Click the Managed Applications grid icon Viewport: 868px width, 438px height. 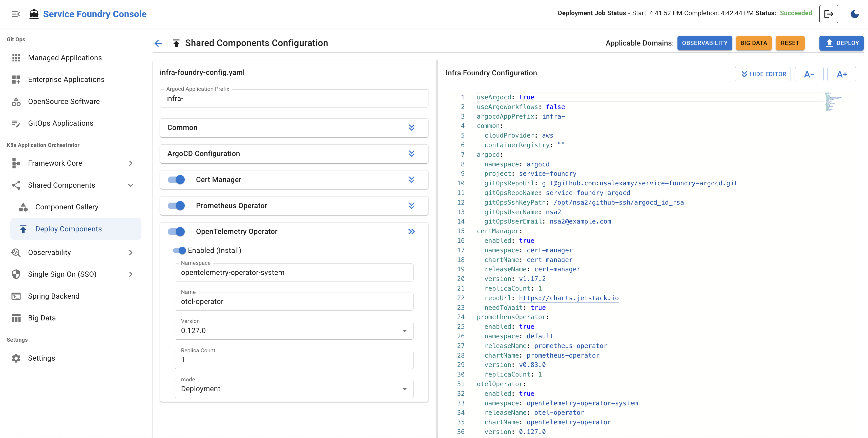pyautogui.click(x=16, y=58)
